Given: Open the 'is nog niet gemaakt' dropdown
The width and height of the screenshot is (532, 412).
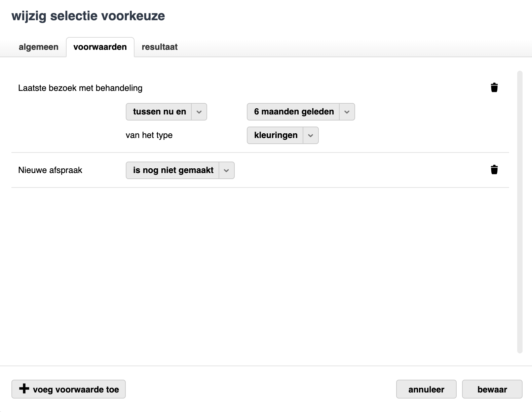Looking at the screenshot, I should tap(173, 170).
